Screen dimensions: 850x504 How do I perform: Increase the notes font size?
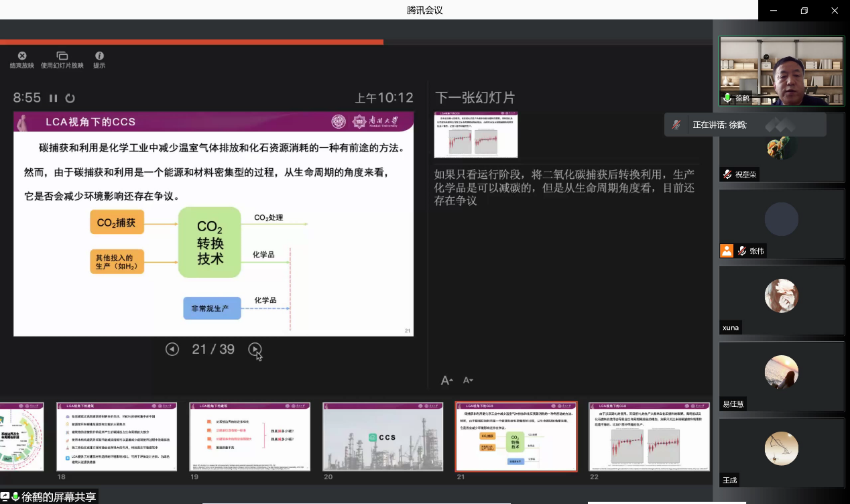tap(446, 381)
